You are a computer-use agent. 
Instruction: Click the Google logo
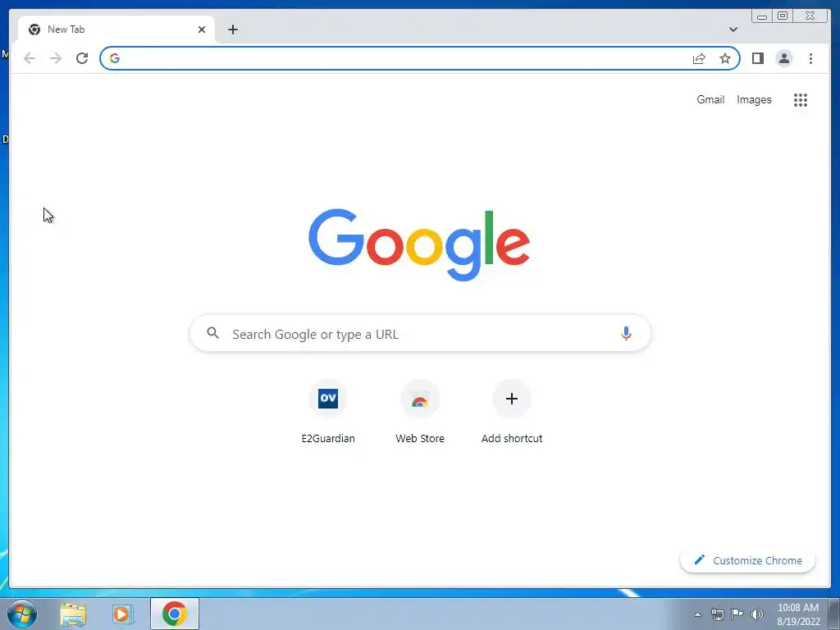click(419, 244)
